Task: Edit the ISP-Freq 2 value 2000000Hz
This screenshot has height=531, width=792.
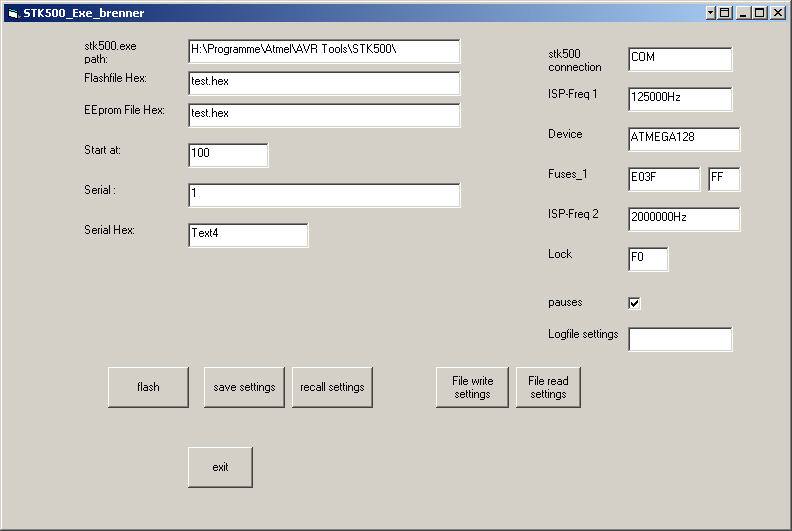Action: (684, 219)
